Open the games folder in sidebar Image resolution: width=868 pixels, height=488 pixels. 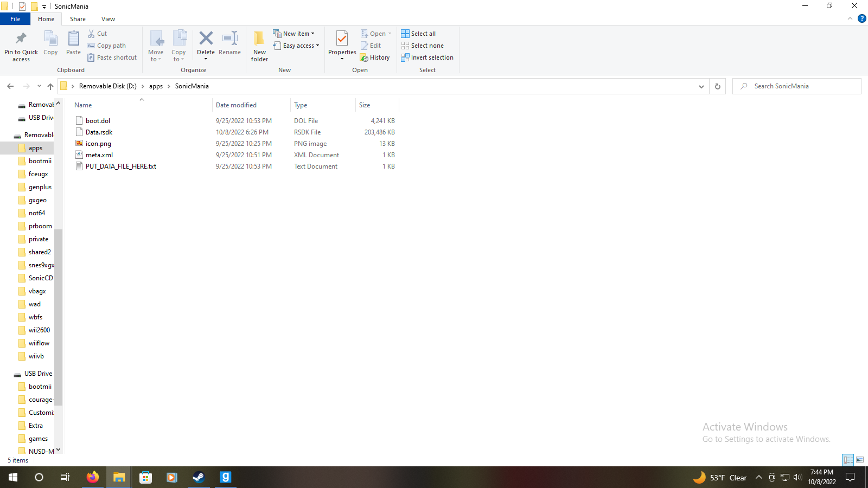point(38,439)
